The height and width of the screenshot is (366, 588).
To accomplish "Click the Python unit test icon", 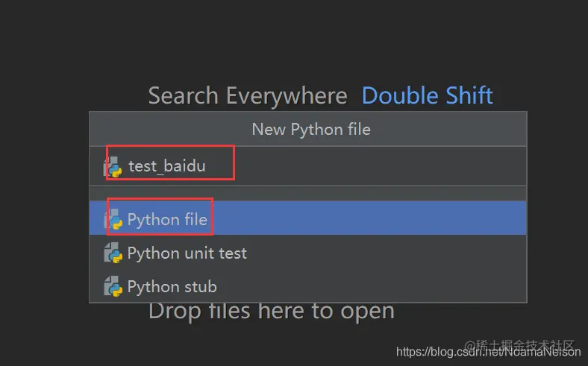I will point(113,253).
